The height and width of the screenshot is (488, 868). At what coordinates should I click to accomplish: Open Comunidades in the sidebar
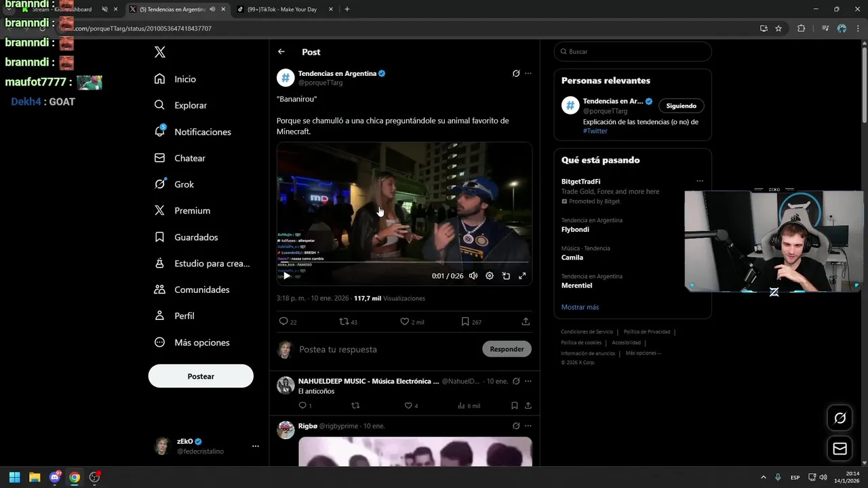point(192,289)
